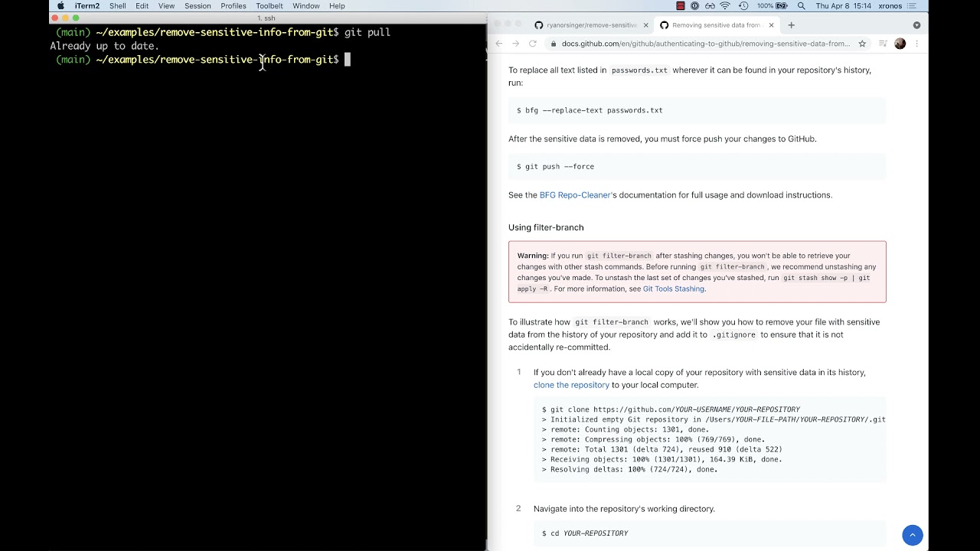This screenshot has width=980, height=551.
Task: Open the Help menu
Action: pyautogui.click(x=337, y=6)
